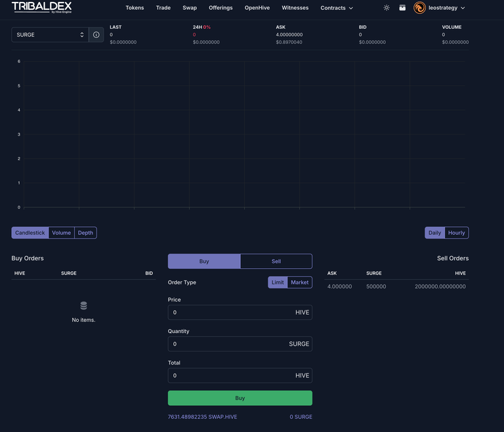Select the Buy order tab
The image size is (504, 432).
204,262
